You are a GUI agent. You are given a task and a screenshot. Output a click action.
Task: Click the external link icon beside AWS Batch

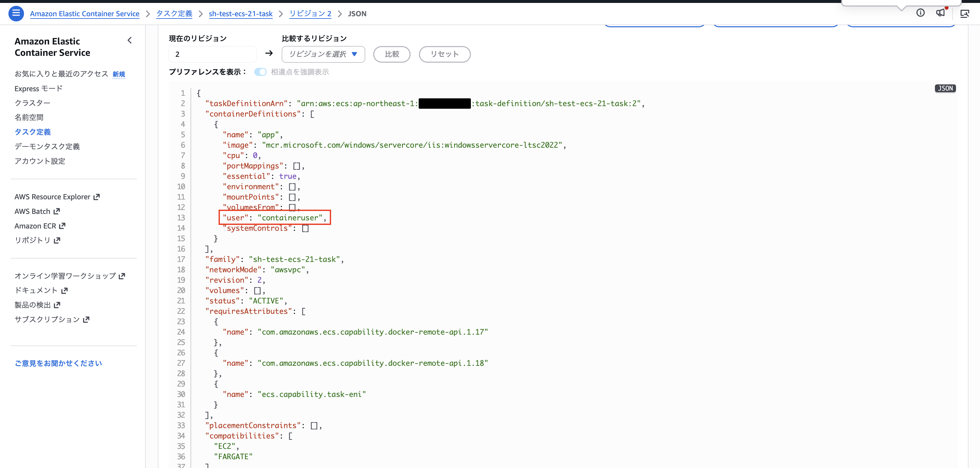click(x=57, y=211)
